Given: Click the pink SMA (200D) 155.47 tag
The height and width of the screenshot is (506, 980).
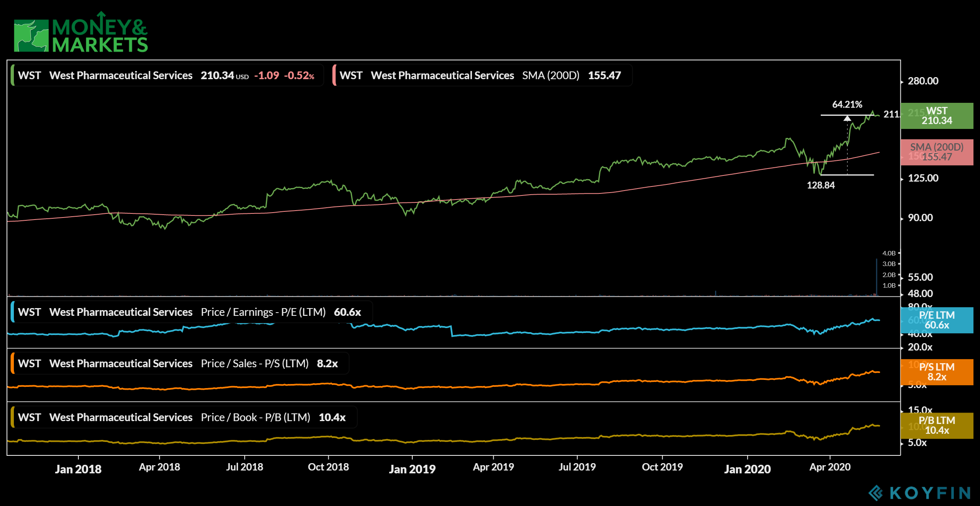Looking at the screenshot, I should [x=937, y=152].
